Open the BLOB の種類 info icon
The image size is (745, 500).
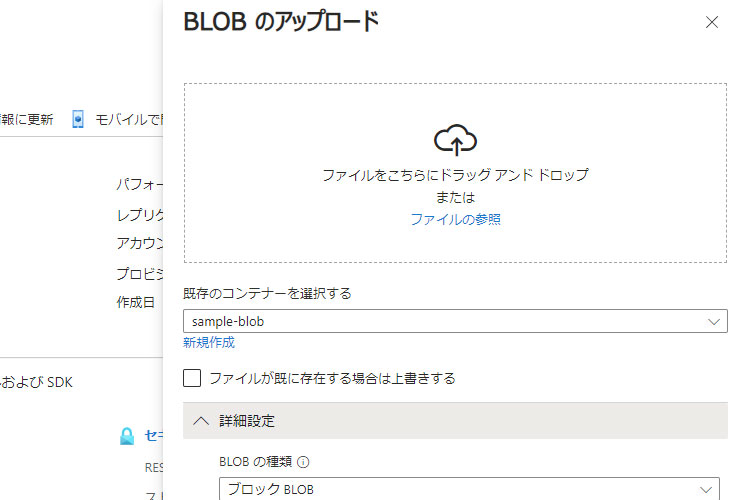pyautogui.click(x=303, y=462)
